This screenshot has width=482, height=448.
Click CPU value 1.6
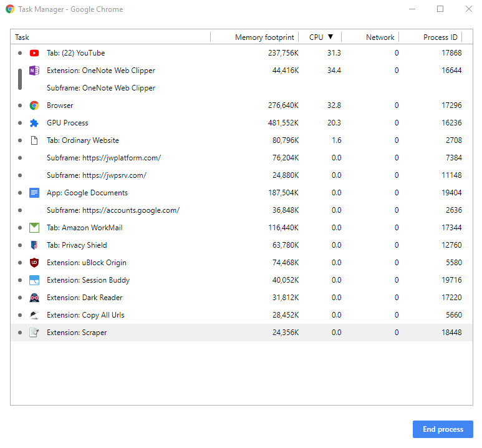click(x=336, y=140)
